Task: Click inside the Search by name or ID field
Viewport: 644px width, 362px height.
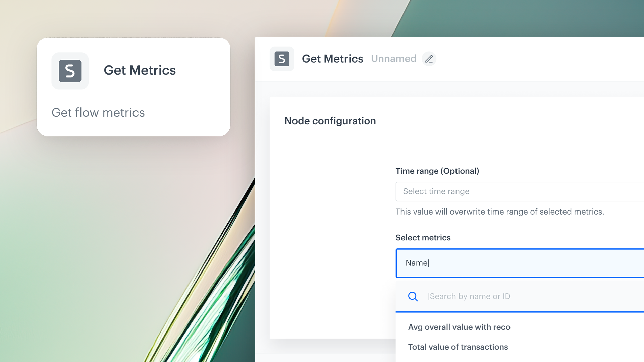Action: pyautogui.click(x=469, y=296)
